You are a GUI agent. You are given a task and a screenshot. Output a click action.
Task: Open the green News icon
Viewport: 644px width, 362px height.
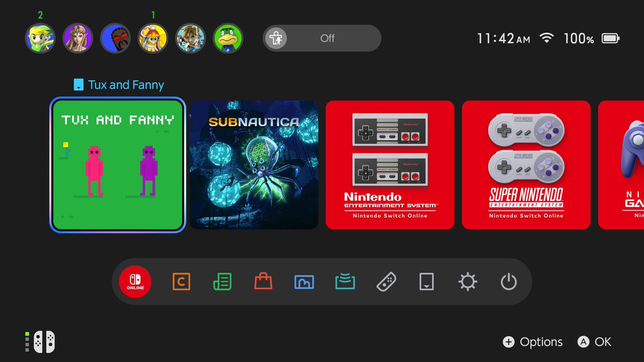point(222,281)
